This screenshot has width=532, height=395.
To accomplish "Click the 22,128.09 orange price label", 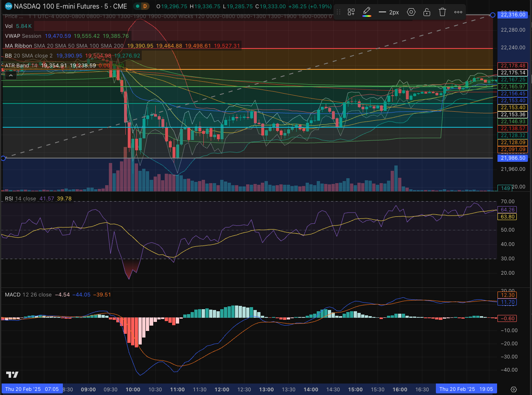I will (513, 142).
